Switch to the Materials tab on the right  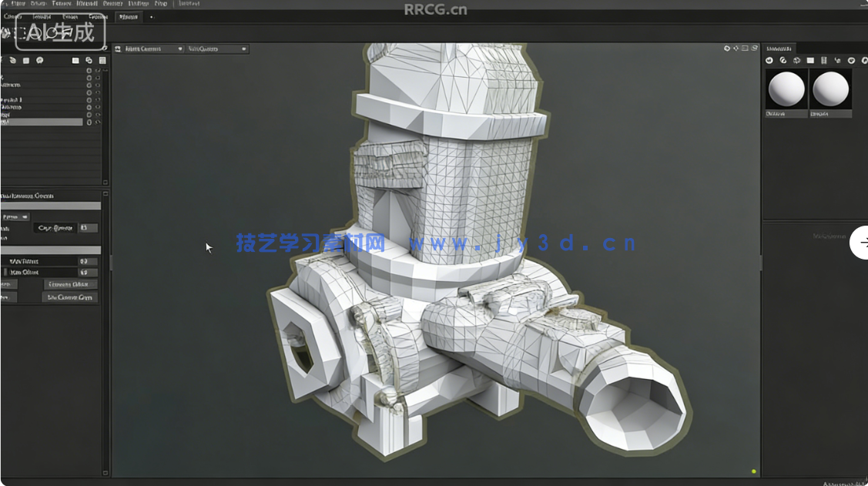pos(779,47)
